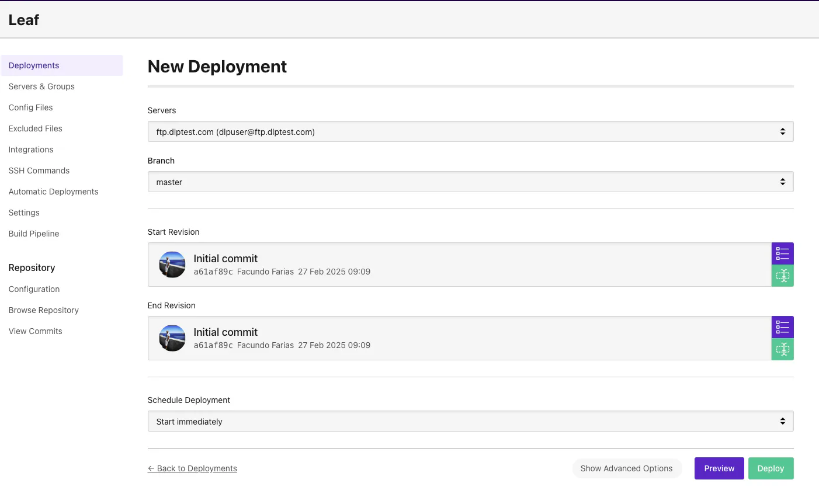The height and width of the screenshot is (504, 819).
Task: Open Config Files section
Action: click(x=30, y=107)
